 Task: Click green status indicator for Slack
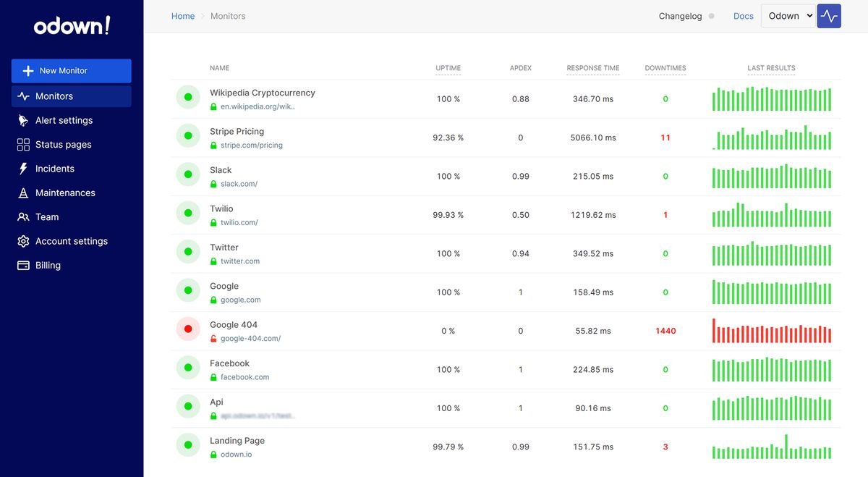(x=188, y=174)
